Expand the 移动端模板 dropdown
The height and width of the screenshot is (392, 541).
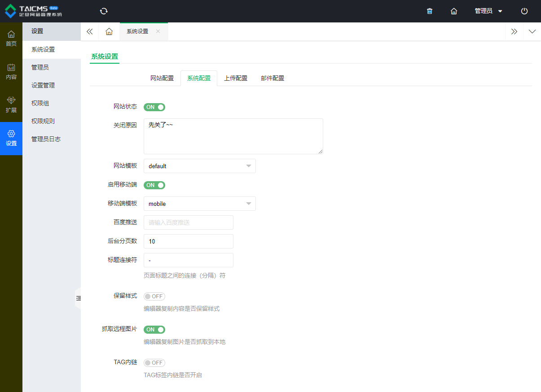199,204
